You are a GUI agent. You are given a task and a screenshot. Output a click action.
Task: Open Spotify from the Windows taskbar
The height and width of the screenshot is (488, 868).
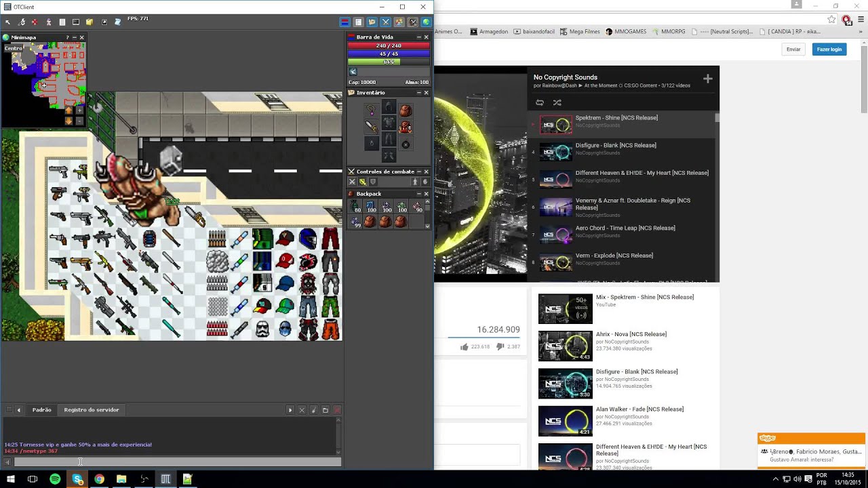(55, 479)
